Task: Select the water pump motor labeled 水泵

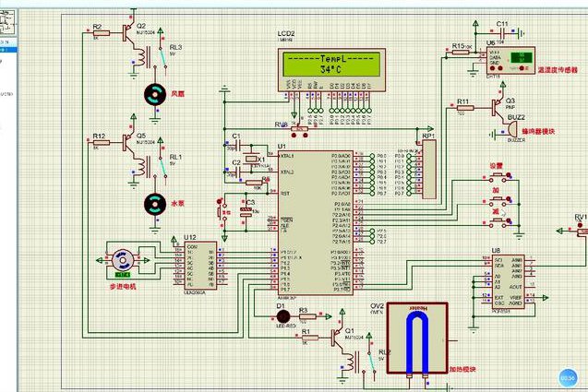Action: pyautogui.click(x=155, y=204)
